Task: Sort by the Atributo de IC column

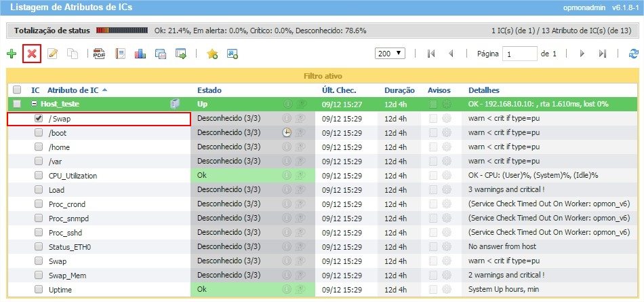Action: (x=73, y=90)
